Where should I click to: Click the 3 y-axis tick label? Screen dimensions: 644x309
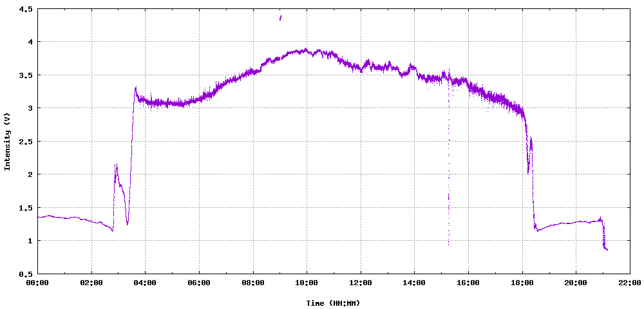pos(30,108)
